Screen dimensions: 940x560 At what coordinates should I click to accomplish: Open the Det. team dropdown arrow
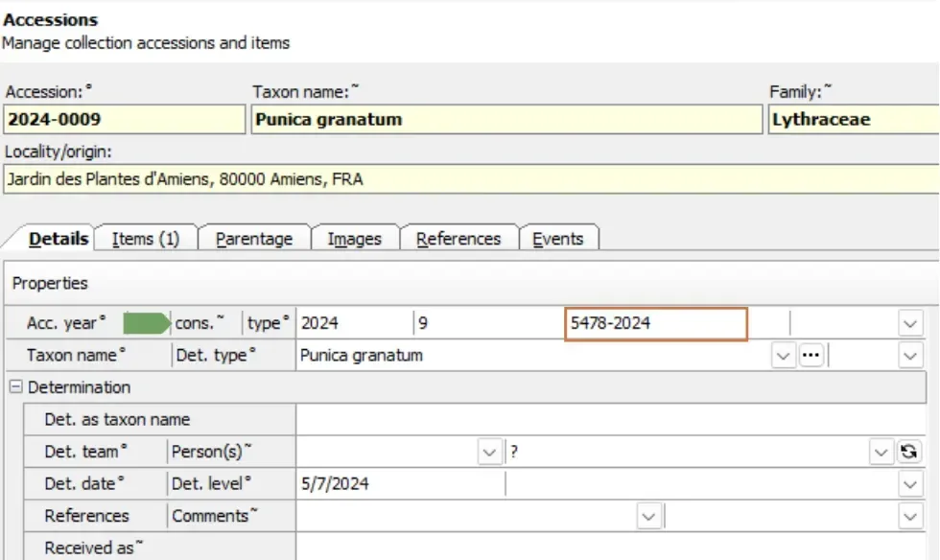coord(489,452)
